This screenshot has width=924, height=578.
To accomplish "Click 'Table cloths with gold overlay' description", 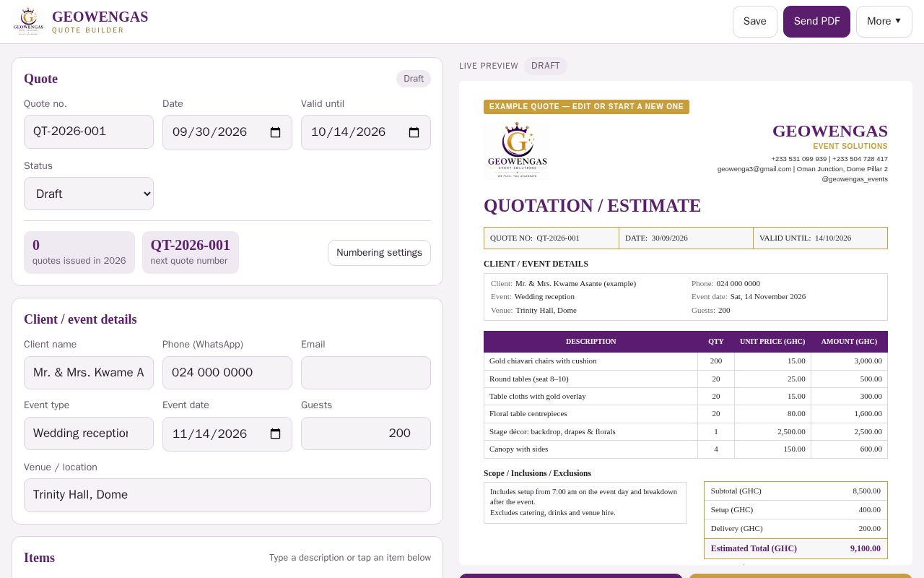I will [x=538, y=396].
